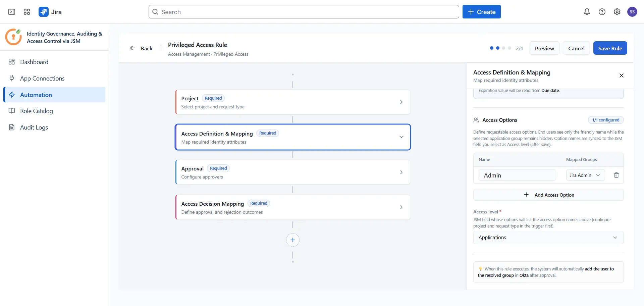Click the Save Rule button

click(610, 48)
